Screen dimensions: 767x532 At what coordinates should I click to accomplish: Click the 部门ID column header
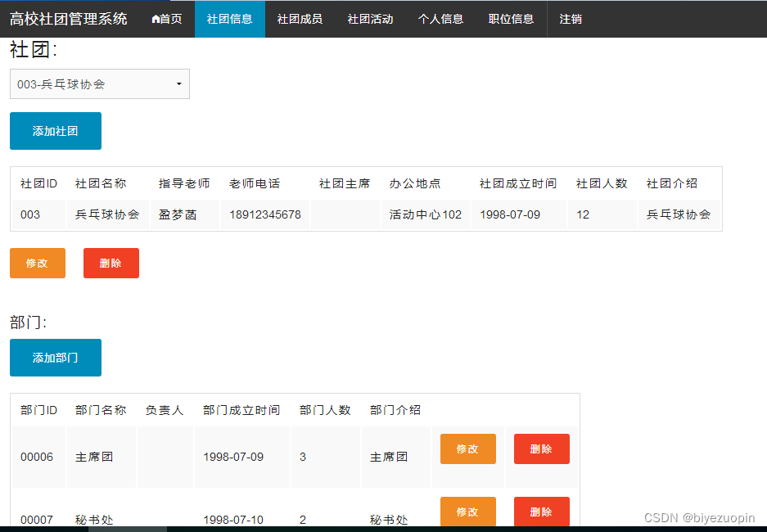(38, 410)
